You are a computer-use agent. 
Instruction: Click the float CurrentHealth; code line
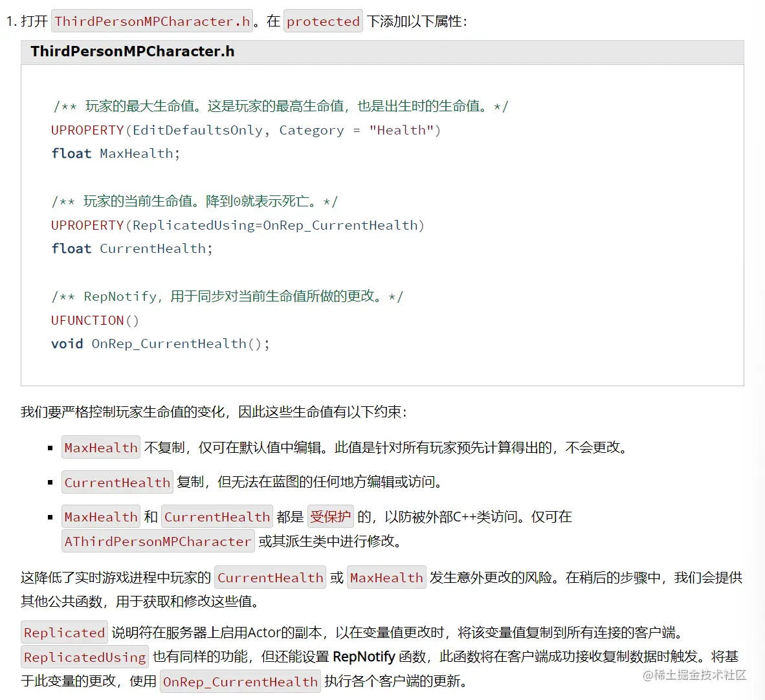(x=132, y=249)
